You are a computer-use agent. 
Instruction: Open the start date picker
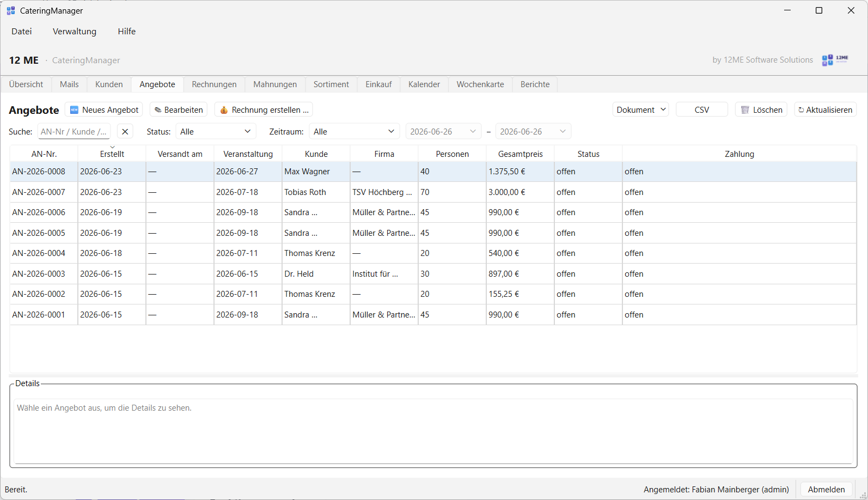[x=443, y=132]
